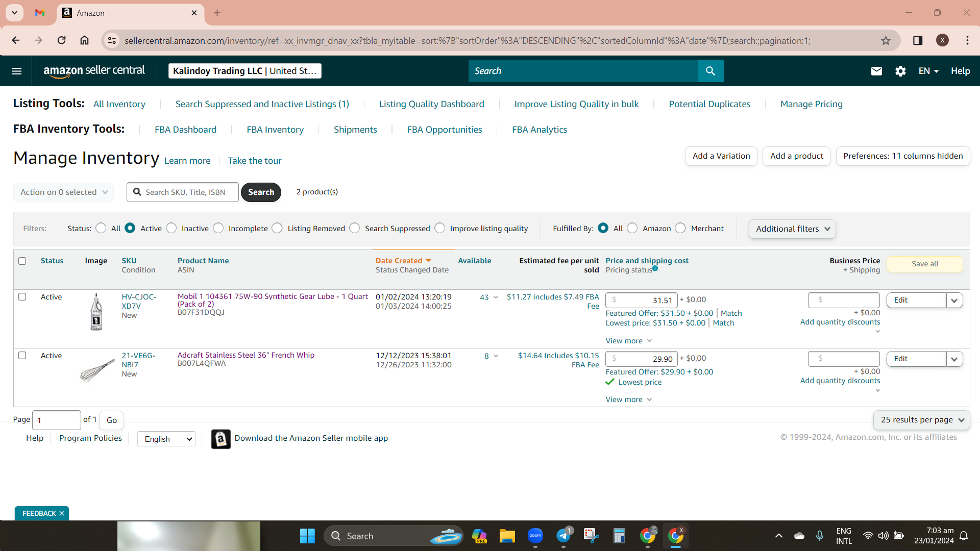Expand View more under Mobil 1 pricing

(629, 341)
